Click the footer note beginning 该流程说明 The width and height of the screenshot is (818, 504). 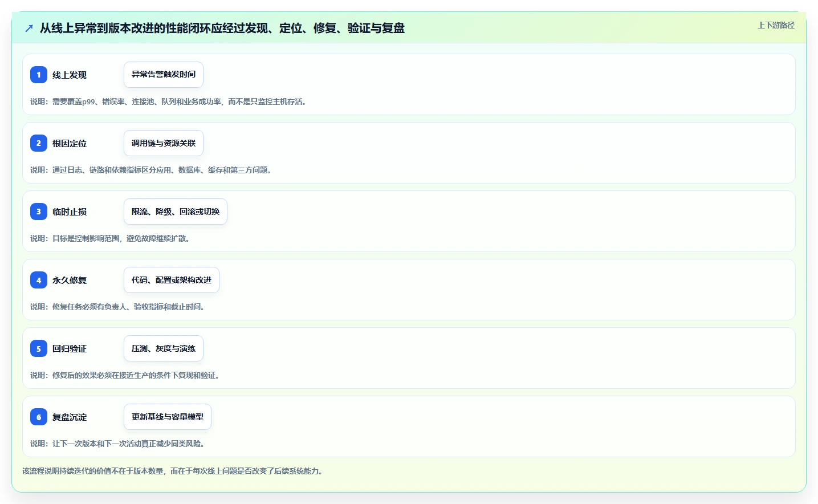pyautogui.click(x=174, y=471)
